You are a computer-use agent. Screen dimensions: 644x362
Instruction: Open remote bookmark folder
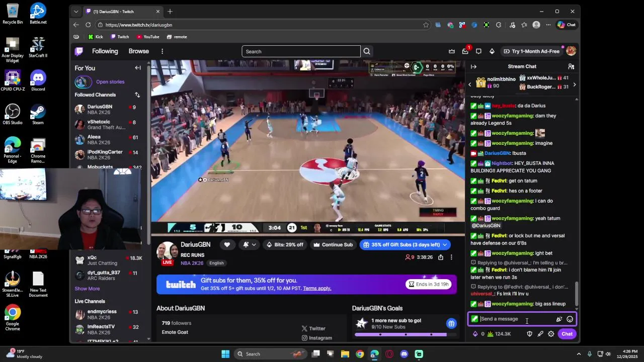tap(177, 37)
